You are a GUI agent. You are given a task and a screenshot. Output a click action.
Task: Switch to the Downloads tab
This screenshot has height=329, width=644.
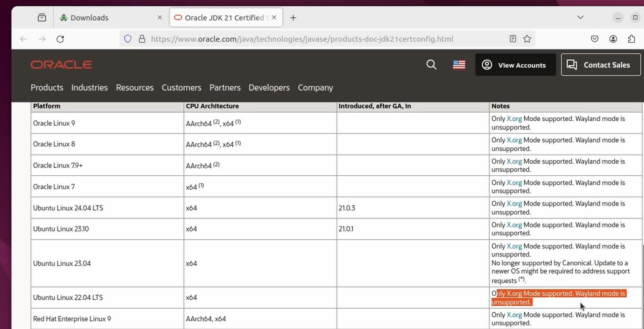point(110,17)
